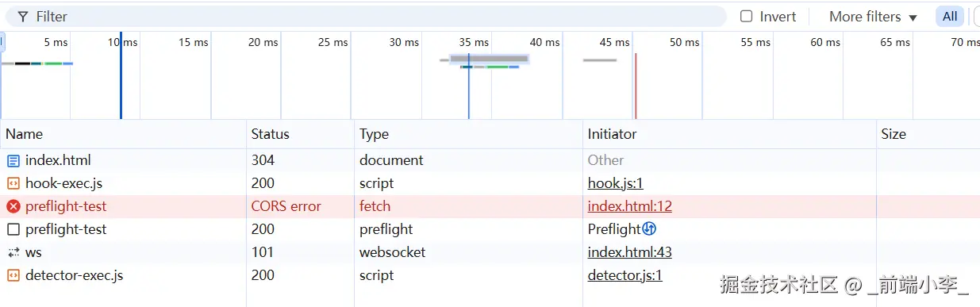Click the hook-exec.js script icon
This screenshot has width=980, height=307.
(13, 183)
